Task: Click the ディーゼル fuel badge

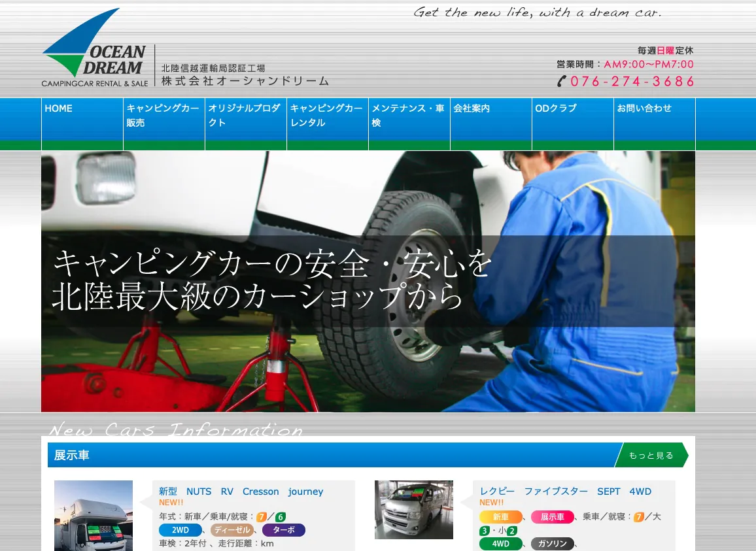Action: 232,530
